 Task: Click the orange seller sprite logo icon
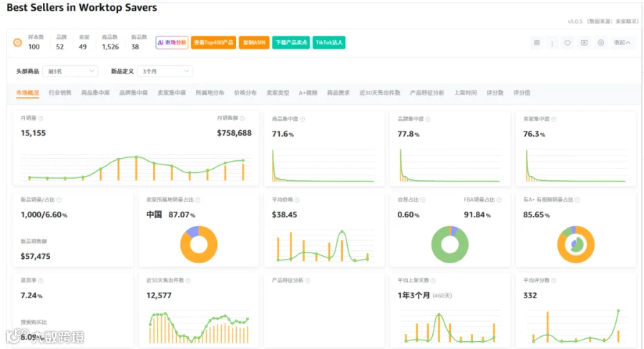[18, 42]
